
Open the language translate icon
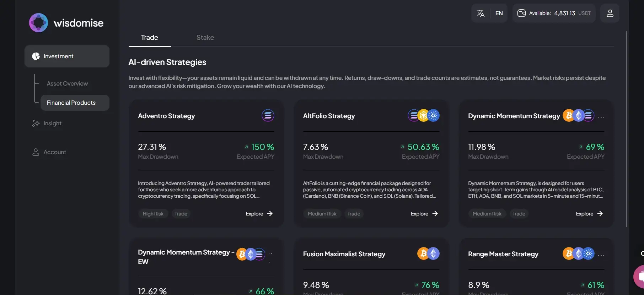481,13
